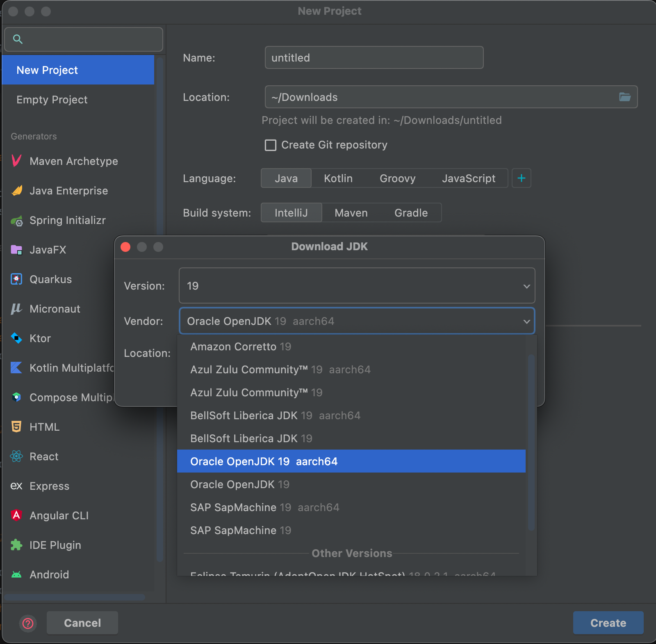Click the IDE Plugin puzzle icon

point(16,545)
